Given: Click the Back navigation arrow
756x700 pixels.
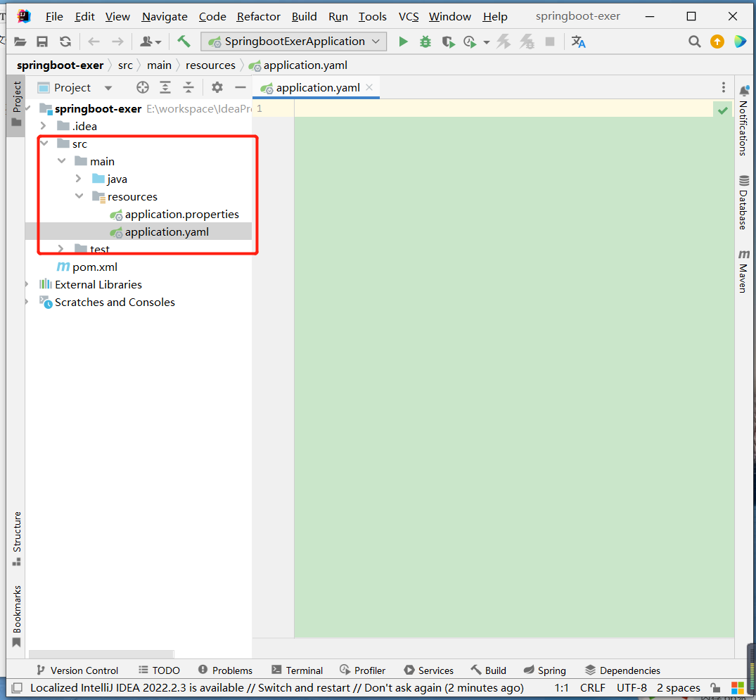Looking at the screenshot, I should click(94, 42).
